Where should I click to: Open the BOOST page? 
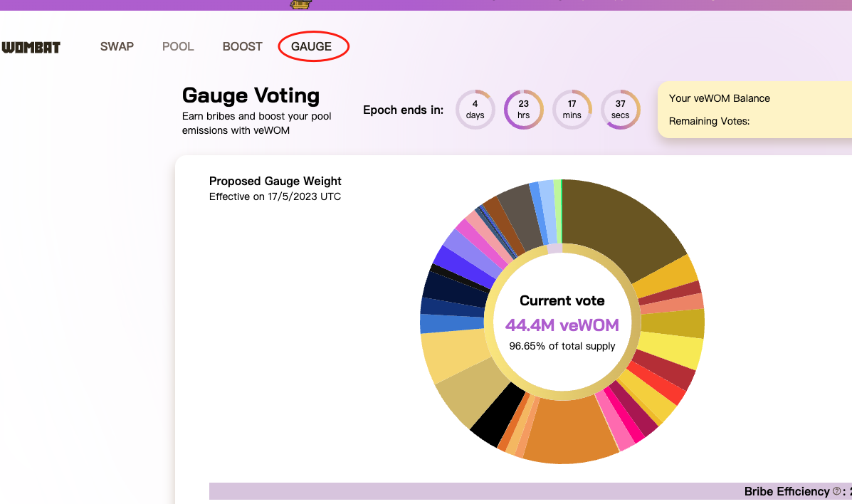(242, 46)
